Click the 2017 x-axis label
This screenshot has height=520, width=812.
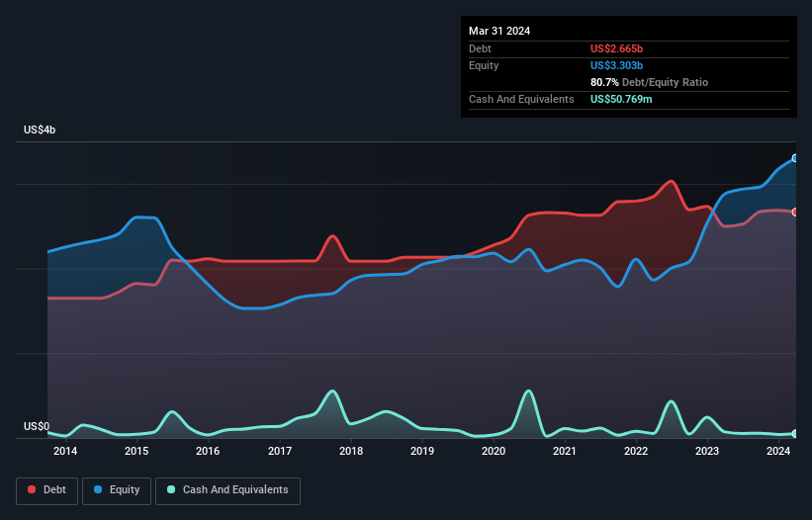(x=280, y=451)
